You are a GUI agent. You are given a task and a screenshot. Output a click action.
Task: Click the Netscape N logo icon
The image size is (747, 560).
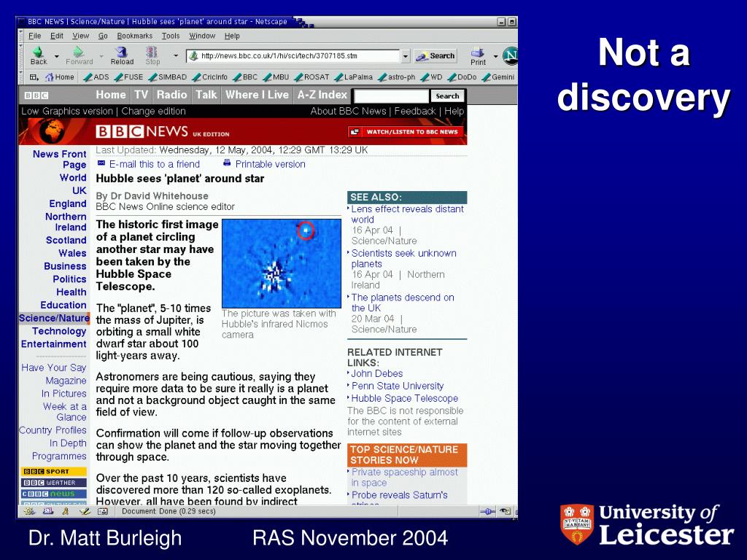click(x=510, y=55)
